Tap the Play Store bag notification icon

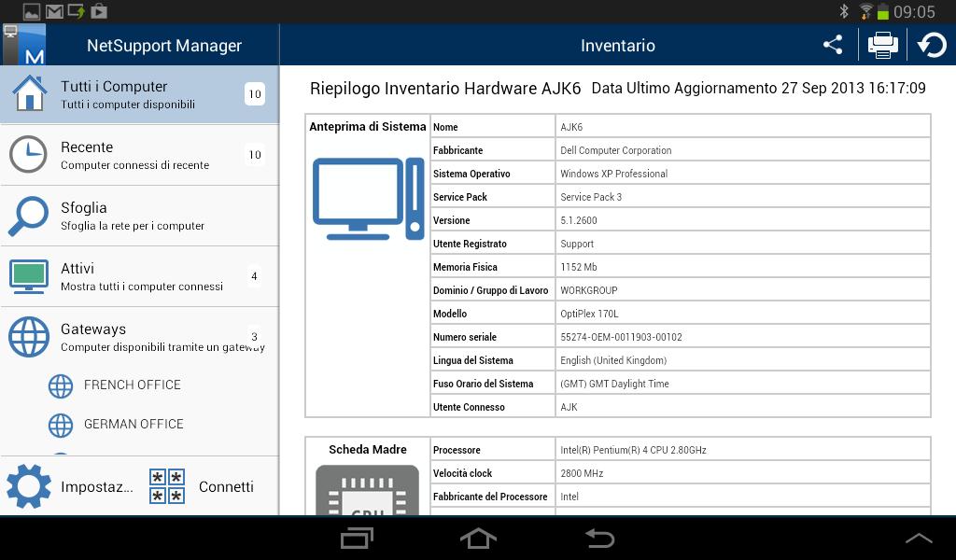click(x=99, y=11)
